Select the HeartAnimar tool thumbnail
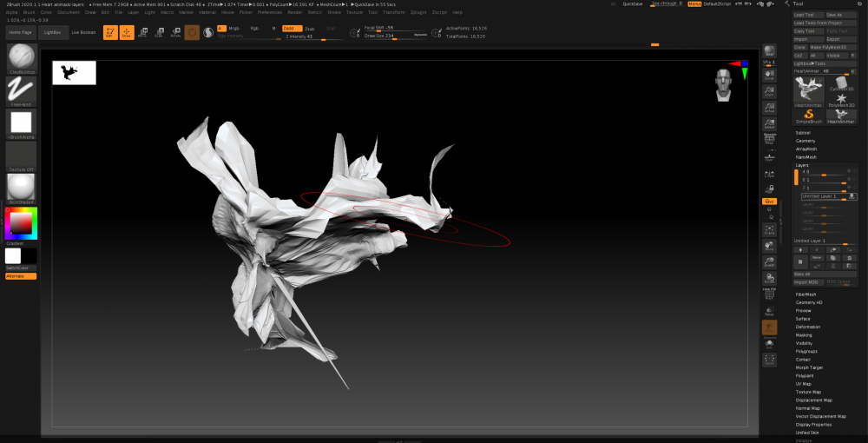Viewport: 868px width, 443px height. [809, 92]
